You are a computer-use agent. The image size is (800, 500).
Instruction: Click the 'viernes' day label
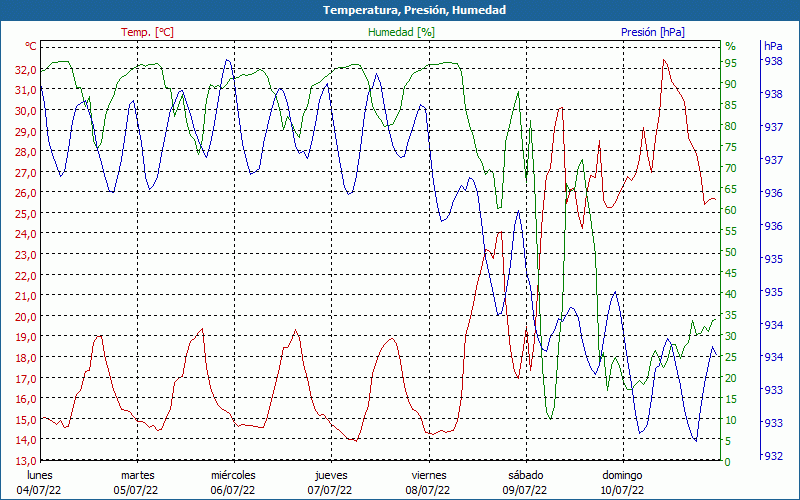429,476
